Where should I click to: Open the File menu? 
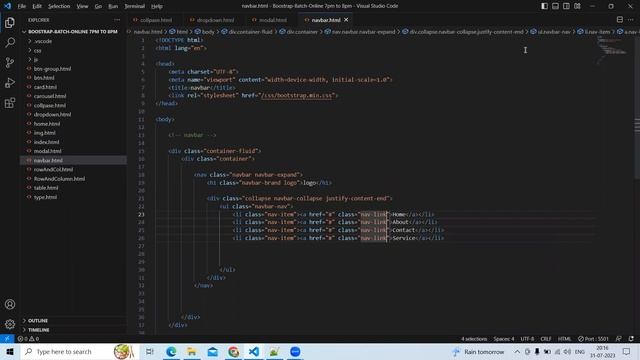click(22, 6)
